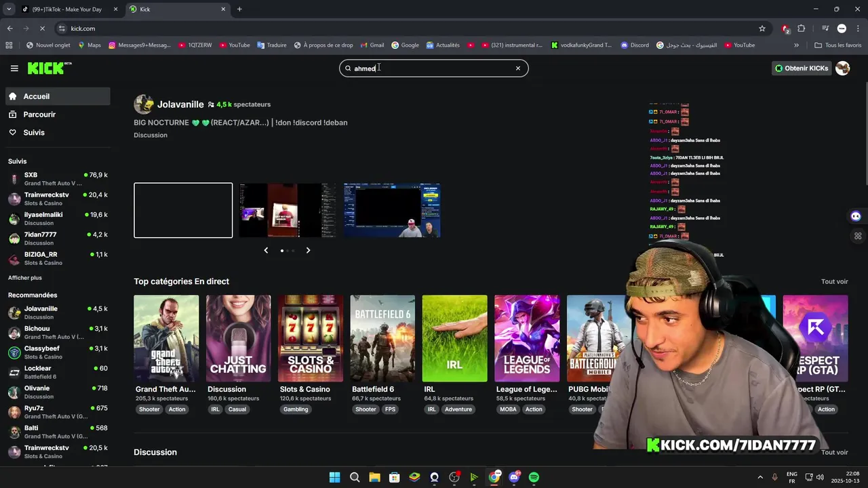868x488 pixels.
Task: Open ilyaselmaliki followed channel
Action: coord(58,218)
